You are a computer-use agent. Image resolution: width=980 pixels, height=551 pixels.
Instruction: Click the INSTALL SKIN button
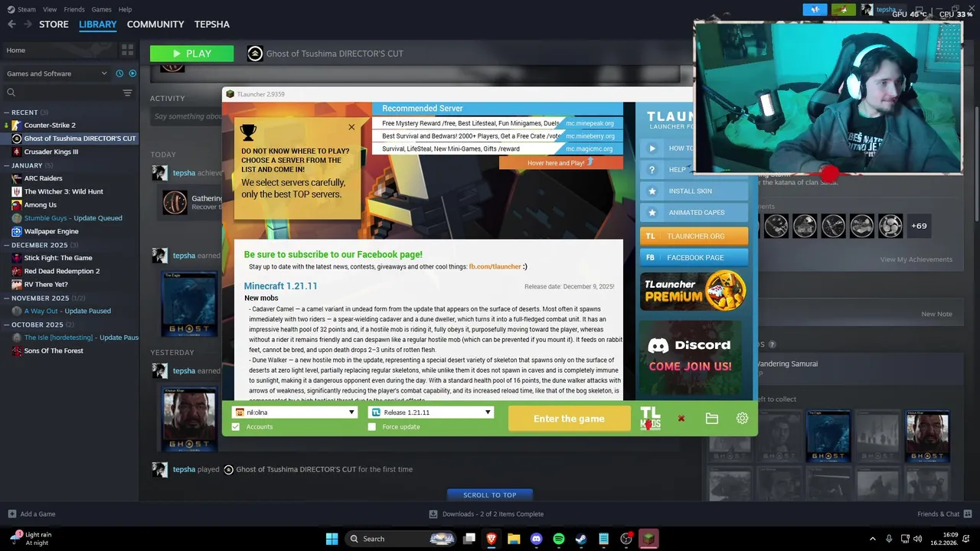(x=694, y=191)
